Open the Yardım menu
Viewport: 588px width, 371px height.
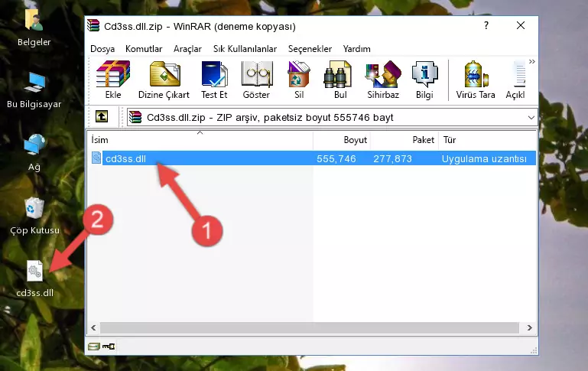tap(356, 49)
